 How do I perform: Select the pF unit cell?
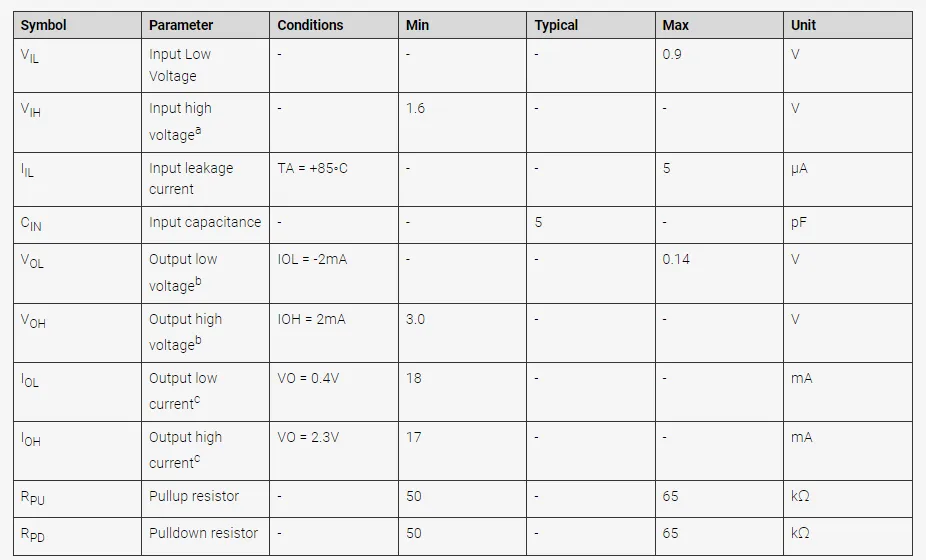click(799, 222)
